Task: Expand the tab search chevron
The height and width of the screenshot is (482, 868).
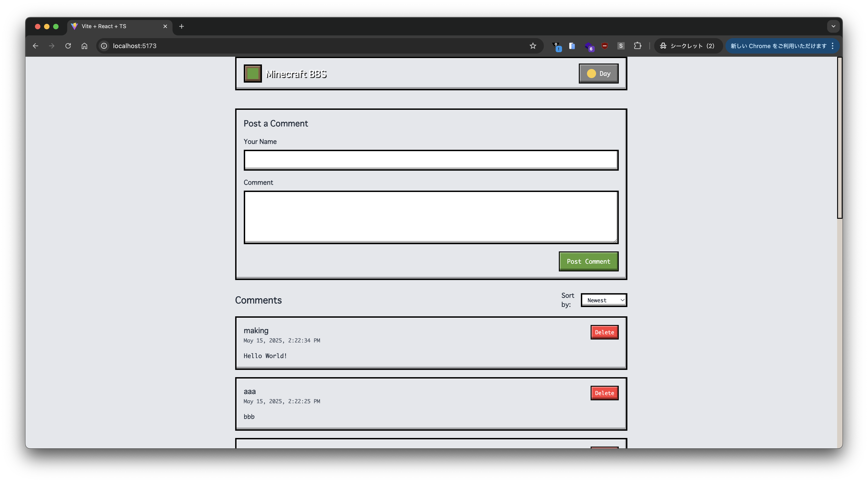Action: pos(833,26)
